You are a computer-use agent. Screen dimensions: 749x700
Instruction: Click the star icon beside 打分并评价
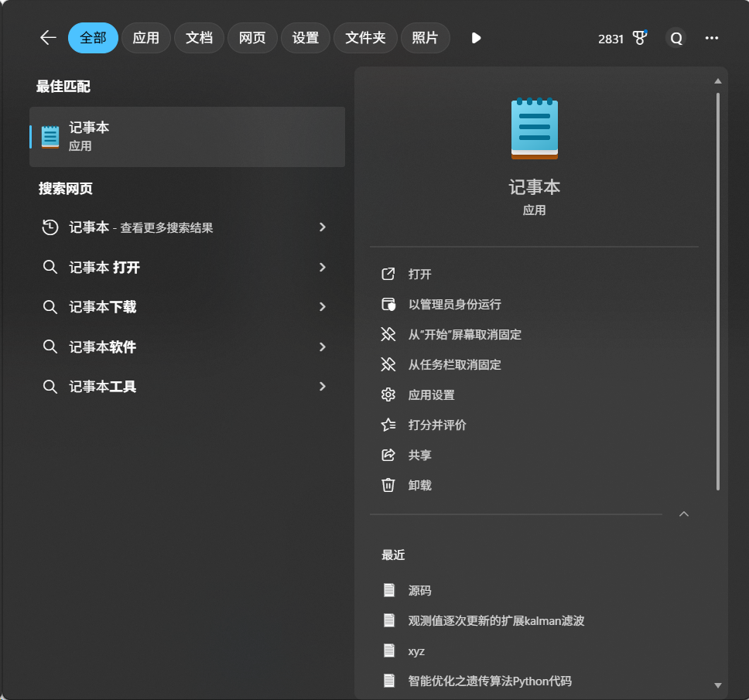coord(388,425)
